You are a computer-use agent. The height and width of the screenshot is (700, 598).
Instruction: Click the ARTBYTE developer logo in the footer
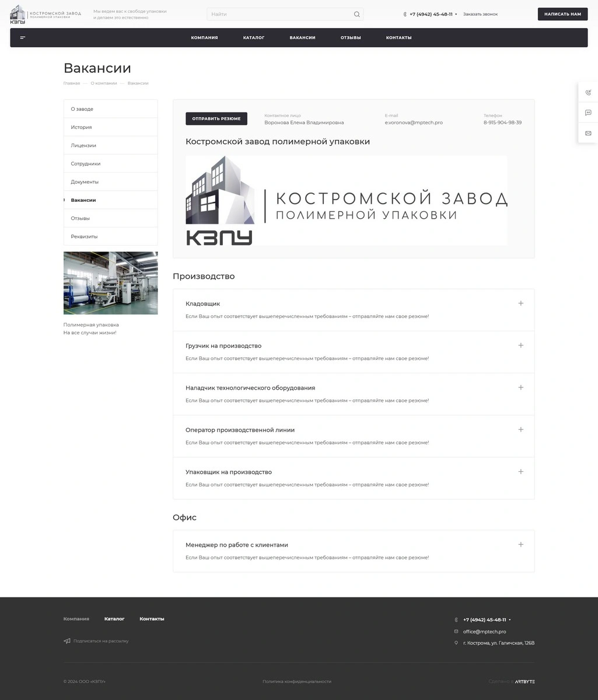pyautogui.click(x=524, y=681)
